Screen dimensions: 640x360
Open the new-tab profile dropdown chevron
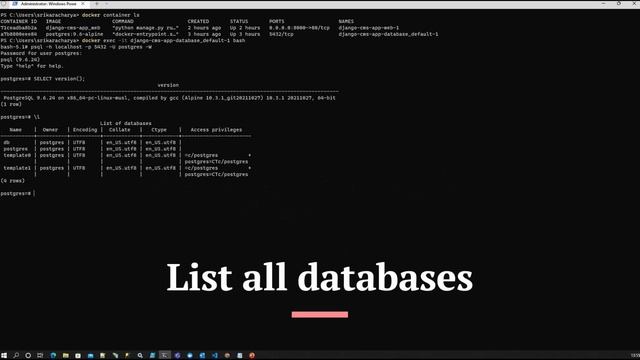point(107,4)
